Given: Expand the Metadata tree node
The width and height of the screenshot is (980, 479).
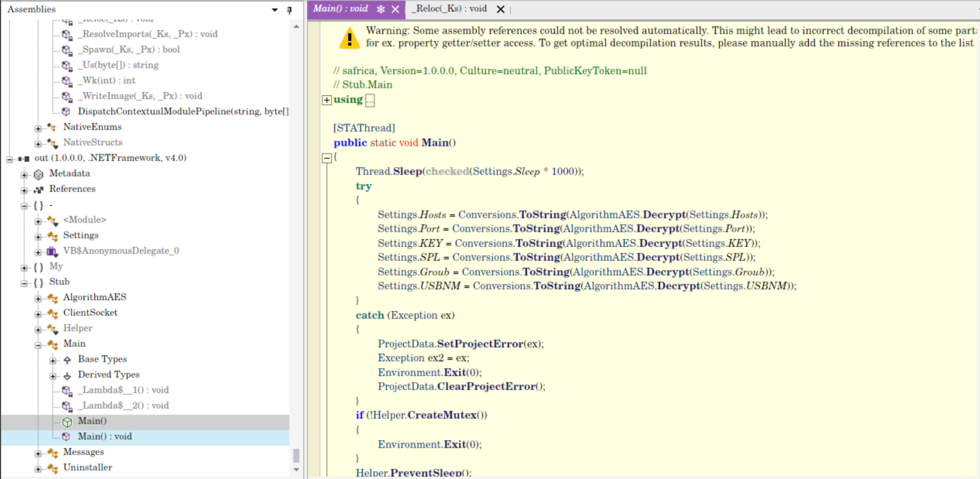Looking at the screenshot, I should pyautogui.click(x=24, y=175).
